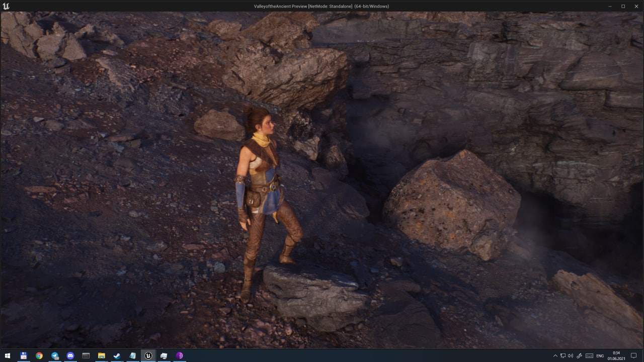The image size is (644, 362).
Task: Click the pen/link tray icon
Action: click(579, 355)
